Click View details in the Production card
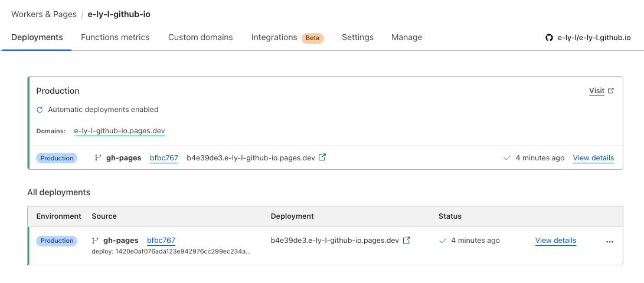The height and width of the screenshot is (283, 644). tap(593, 158)
